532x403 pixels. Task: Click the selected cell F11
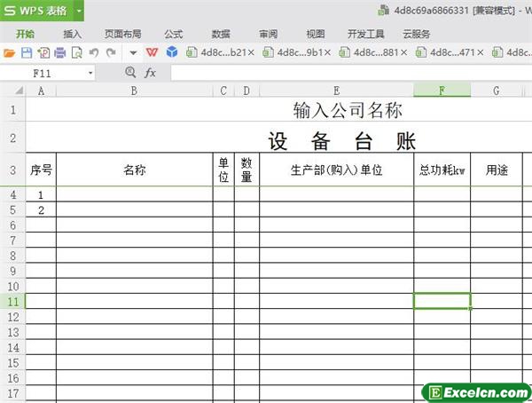[442, 302]
